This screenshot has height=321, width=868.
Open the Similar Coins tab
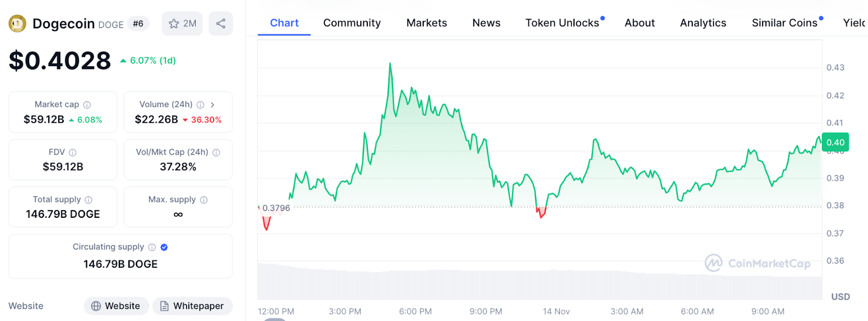[x=784, y=23]
